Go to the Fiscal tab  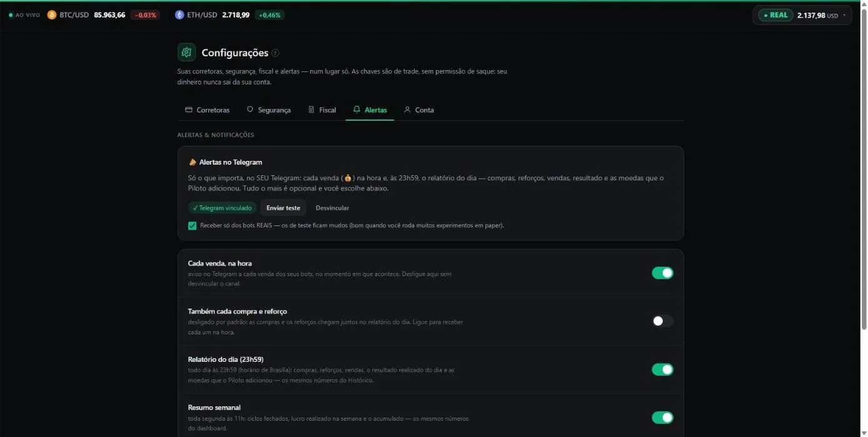323,110
